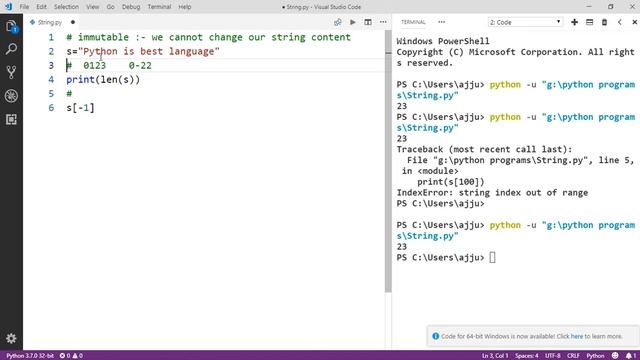Kill terminal with the trash icon
This screenshot has height=360, width=640.
point(604,22)
